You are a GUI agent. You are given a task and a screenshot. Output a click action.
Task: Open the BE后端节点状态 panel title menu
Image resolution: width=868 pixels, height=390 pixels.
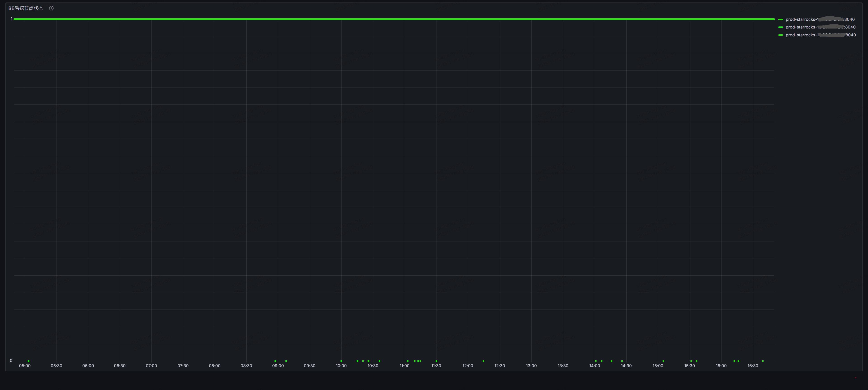tap(26, 8)
